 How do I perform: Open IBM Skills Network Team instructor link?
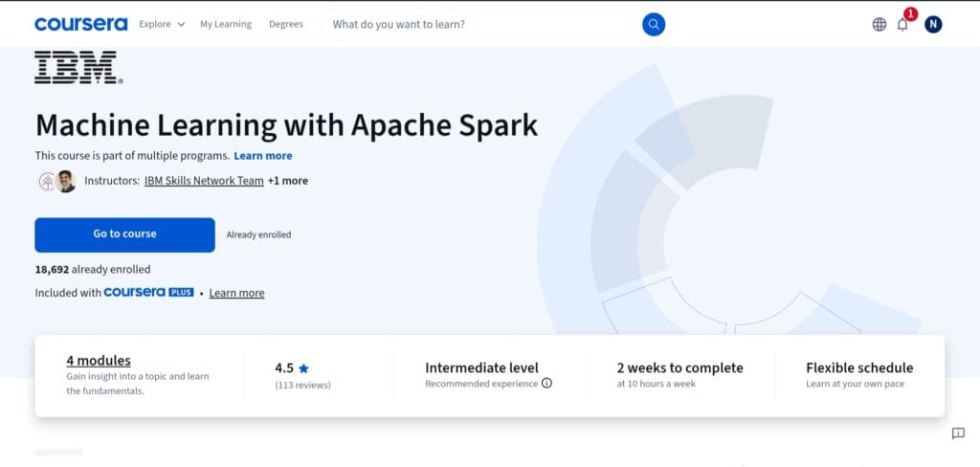[x=204, y=181]
